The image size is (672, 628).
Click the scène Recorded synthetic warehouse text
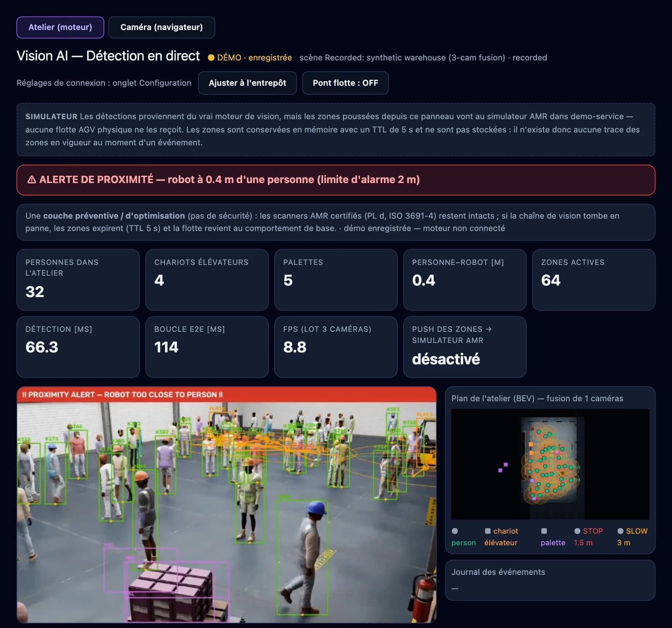[x=423, y=58]
